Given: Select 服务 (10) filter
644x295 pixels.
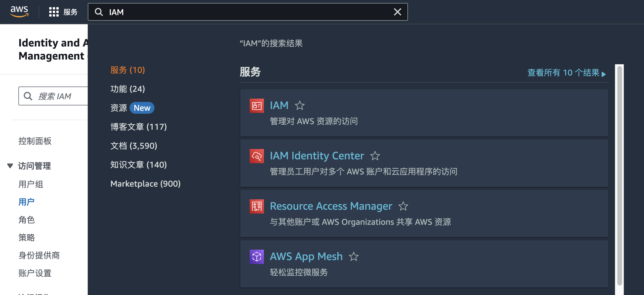Looking at the screenshot, I should [127, 70].
